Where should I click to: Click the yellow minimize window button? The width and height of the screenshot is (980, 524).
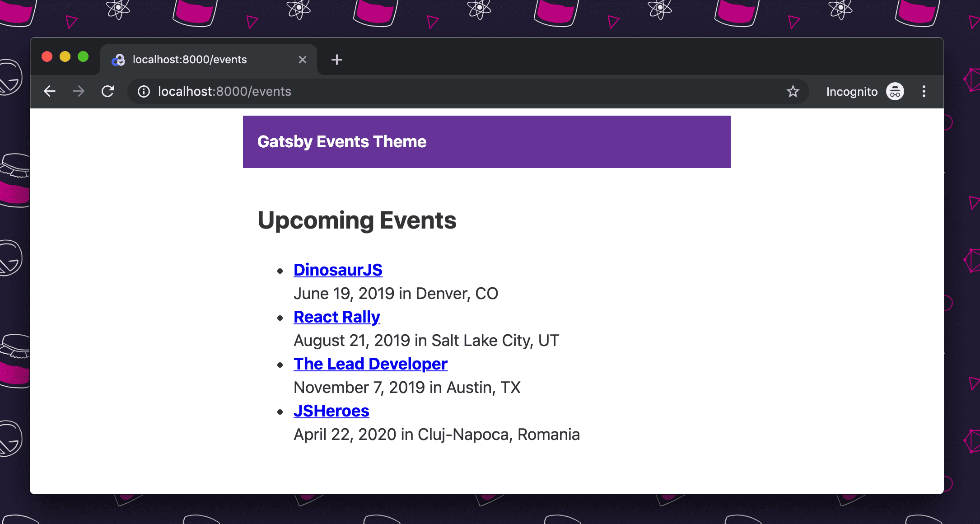coord(65,56)
